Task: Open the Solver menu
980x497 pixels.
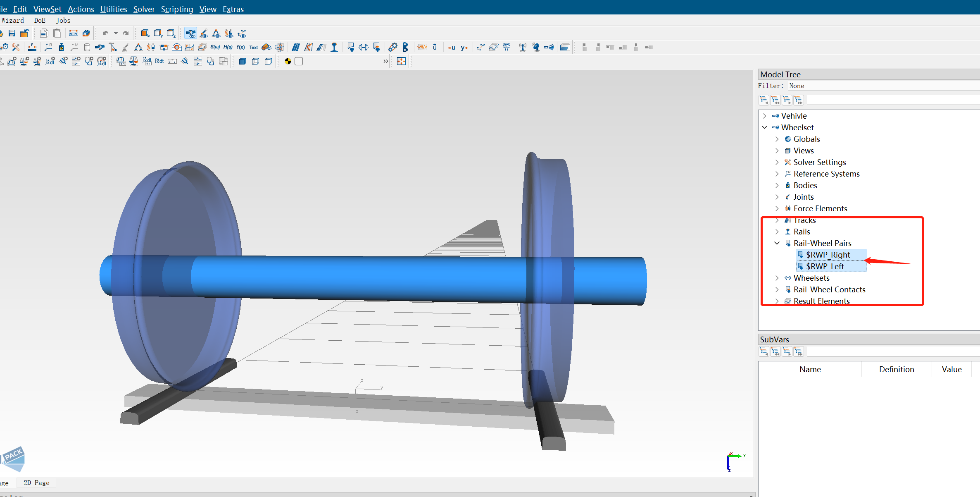Action: [143, 9]
